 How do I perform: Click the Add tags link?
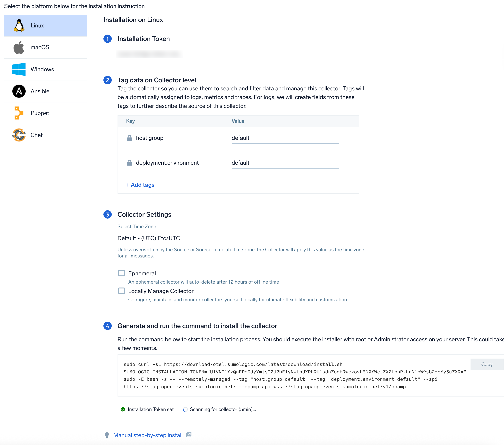coord(140,185)
